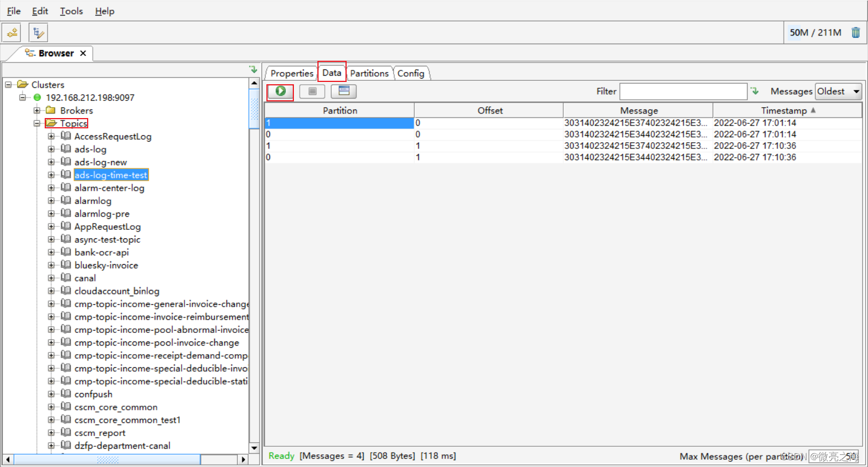Image resolution: width=868 pixels, height=467 pixels.
Task: Select the cloudaccount_binlog topic
Action: coord(117,291)
